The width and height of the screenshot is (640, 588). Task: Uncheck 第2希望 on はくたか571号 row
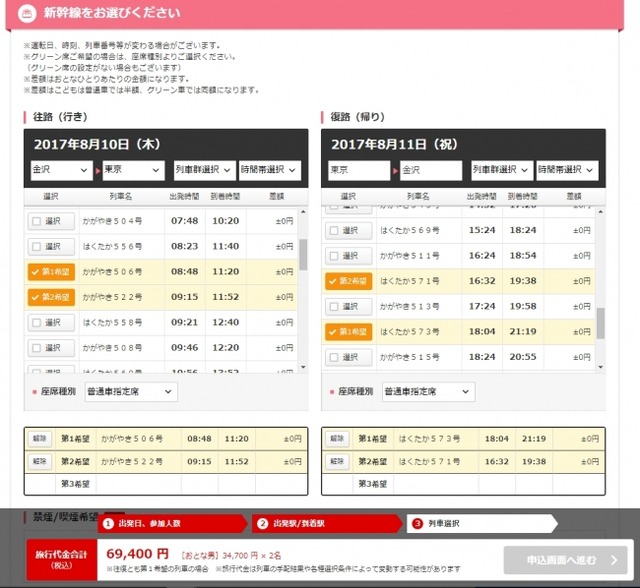tap(349, 281)
